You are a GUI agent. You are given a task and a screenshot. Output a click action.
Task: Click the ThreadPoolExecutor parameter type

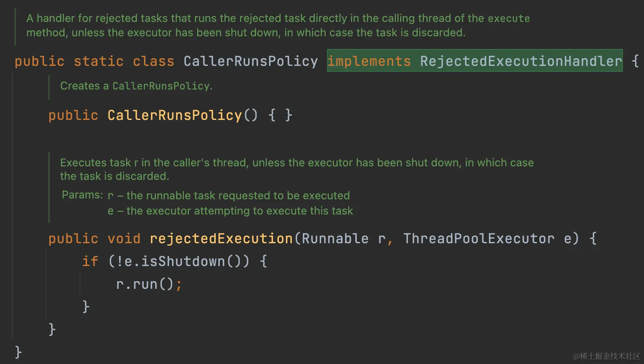click(479, 239)
